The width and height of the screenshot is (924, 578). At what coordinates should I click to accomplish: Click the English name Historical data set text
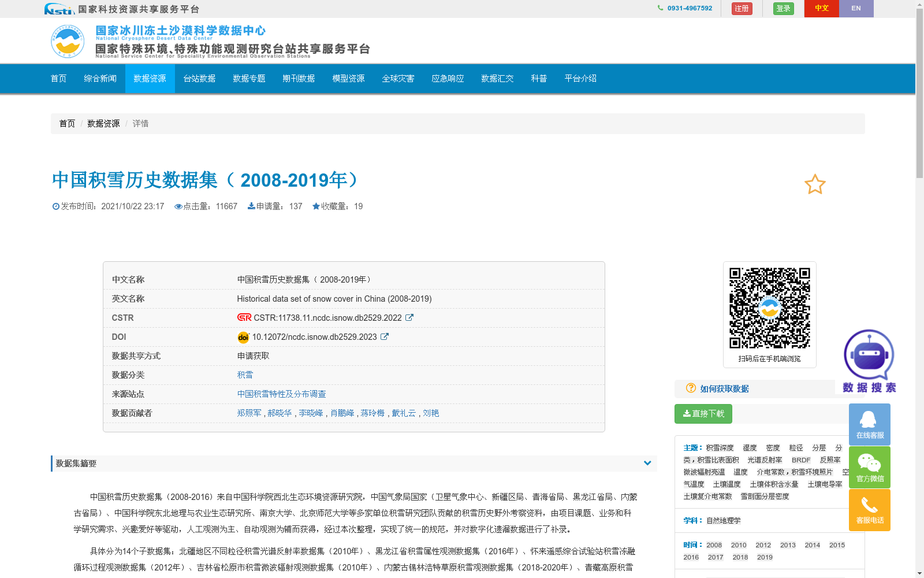(x=334, y=299)
